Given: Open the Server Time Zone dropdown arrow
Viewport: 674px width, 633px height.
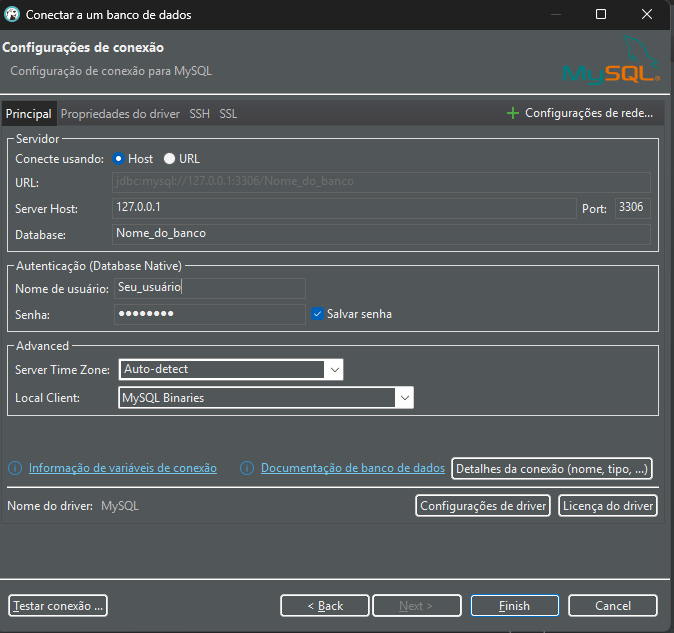Looking at the screenshot, I should pos(334,370).
